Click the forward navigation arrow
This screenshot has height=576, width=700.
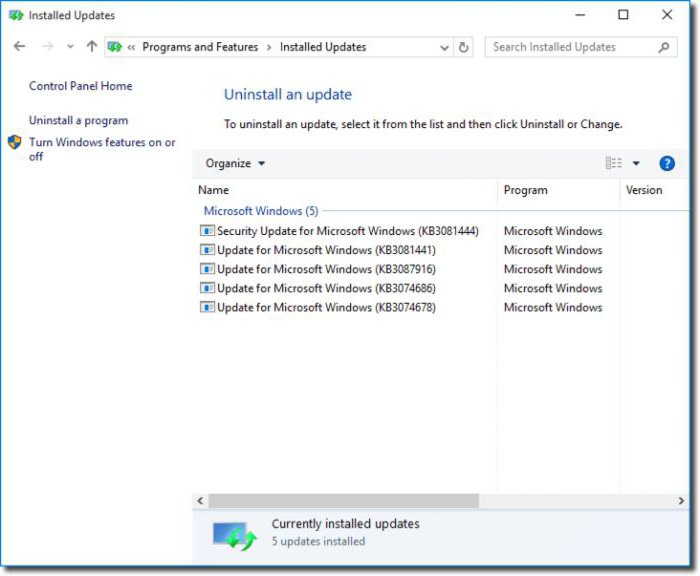click(x=47, y=46)
